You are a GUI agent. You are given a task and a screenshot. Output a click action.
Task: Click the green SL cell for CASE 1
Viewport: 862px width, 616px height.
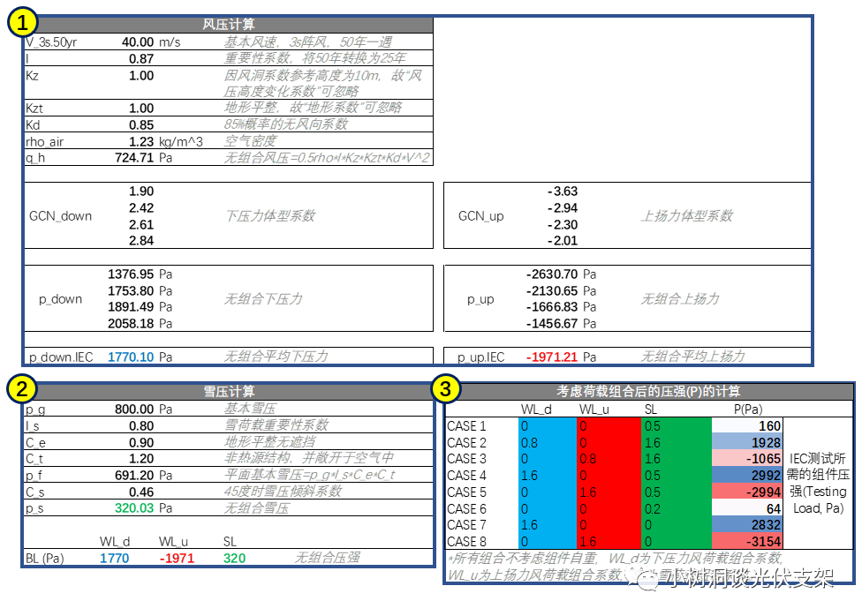point(677,426)
